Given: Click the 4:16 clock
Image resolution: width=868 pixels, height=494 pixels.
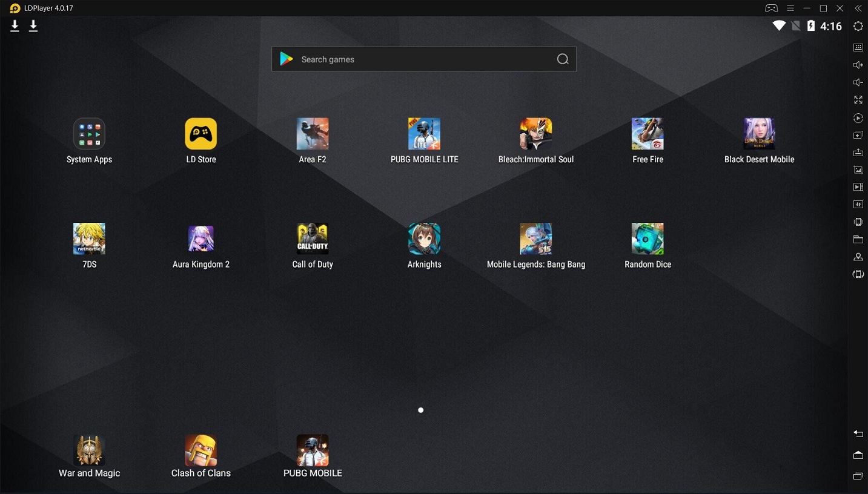Looking at the screenshot, I should point(831,26).
